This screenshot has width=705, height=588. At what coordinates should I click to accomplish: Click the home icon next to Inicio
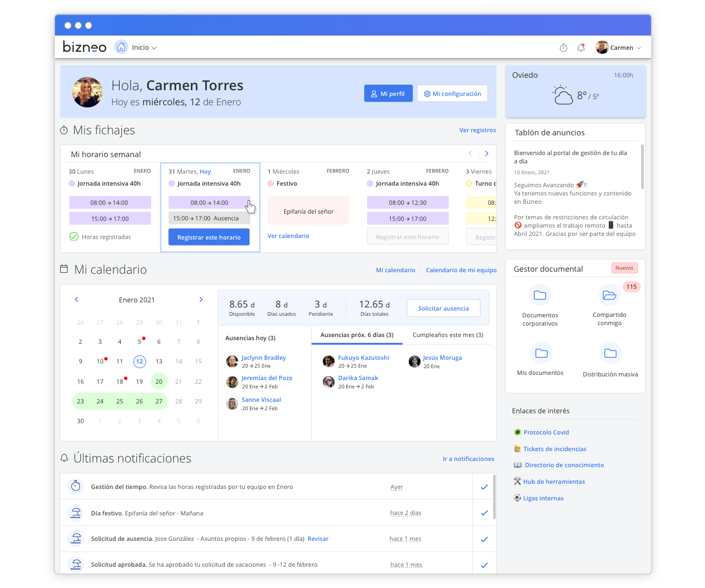coord(121,47)
